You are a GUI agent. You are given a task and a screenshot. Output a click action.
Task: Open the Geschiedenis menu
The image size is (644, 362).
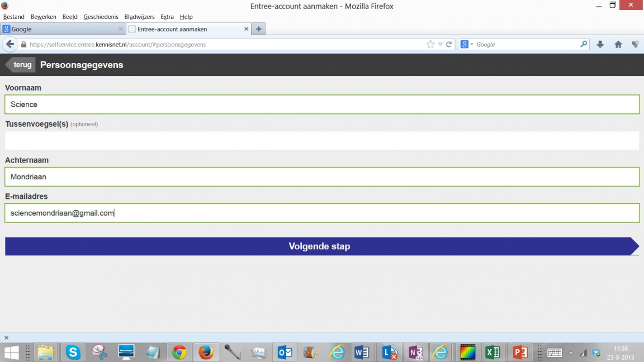[101, 17]
